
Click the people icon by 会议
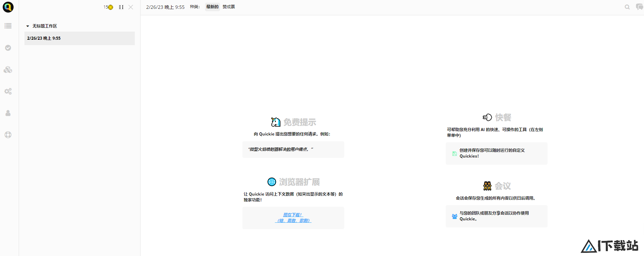487,186
